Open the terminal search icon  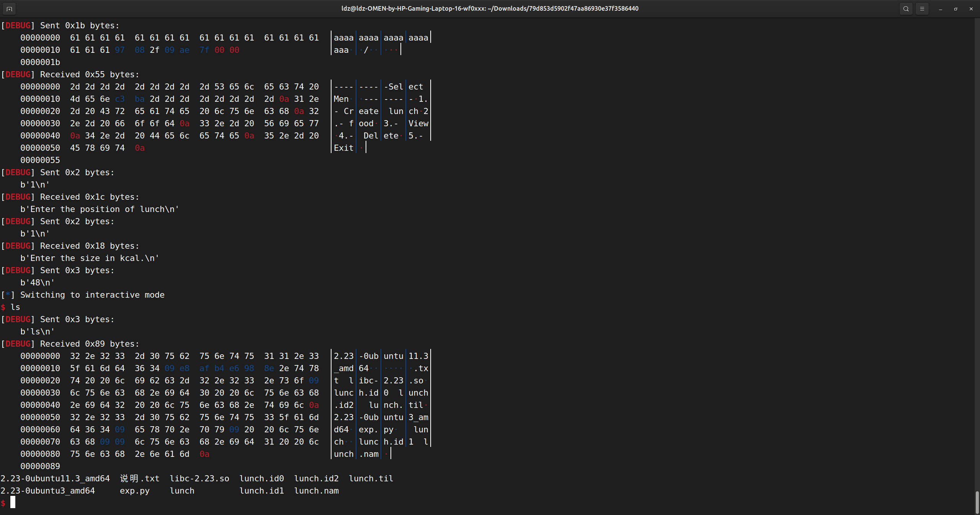pyautogui.click(x=906, y=8)
